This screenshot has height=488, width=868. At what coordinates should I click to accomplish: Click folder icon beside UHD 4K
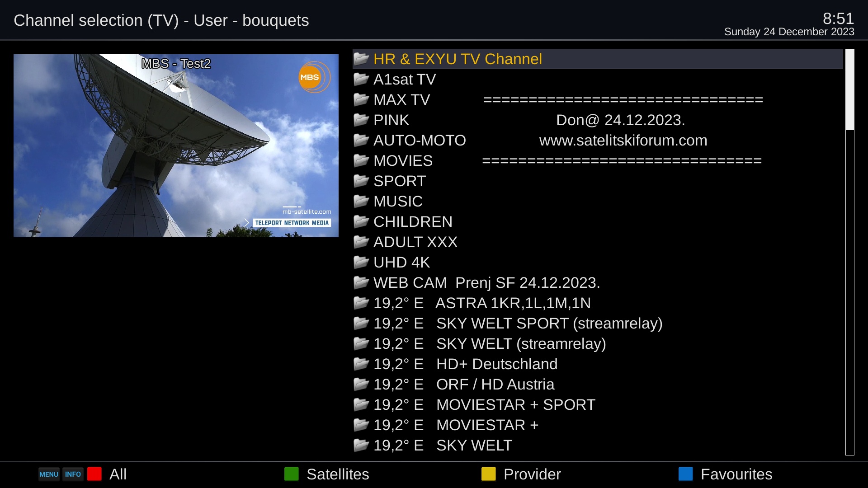[x=361, y=262]
